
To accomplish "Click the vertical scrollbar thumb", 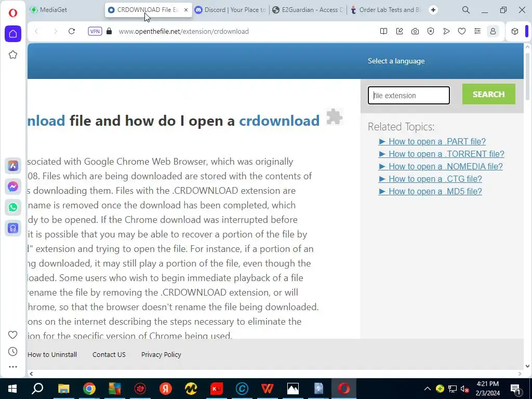I will tap(527, 76).
